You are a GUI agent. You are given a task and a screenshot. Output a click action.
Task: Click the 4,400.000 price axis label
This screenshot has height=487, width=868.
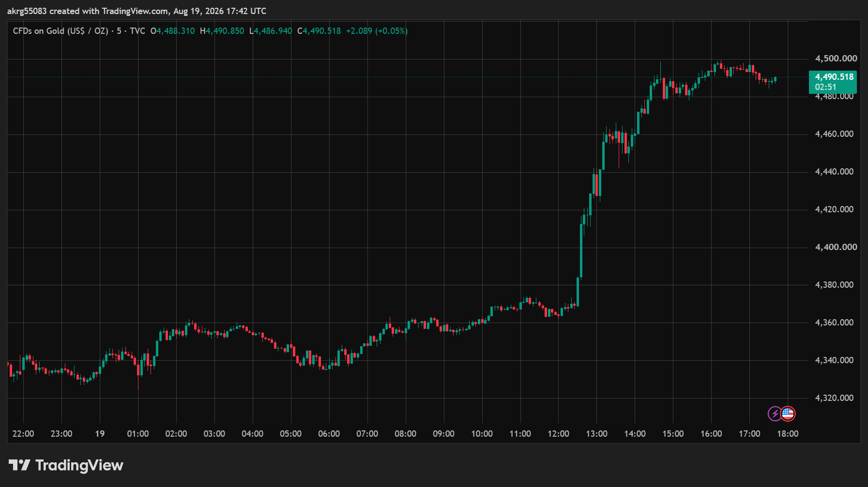tap(836, 247)
